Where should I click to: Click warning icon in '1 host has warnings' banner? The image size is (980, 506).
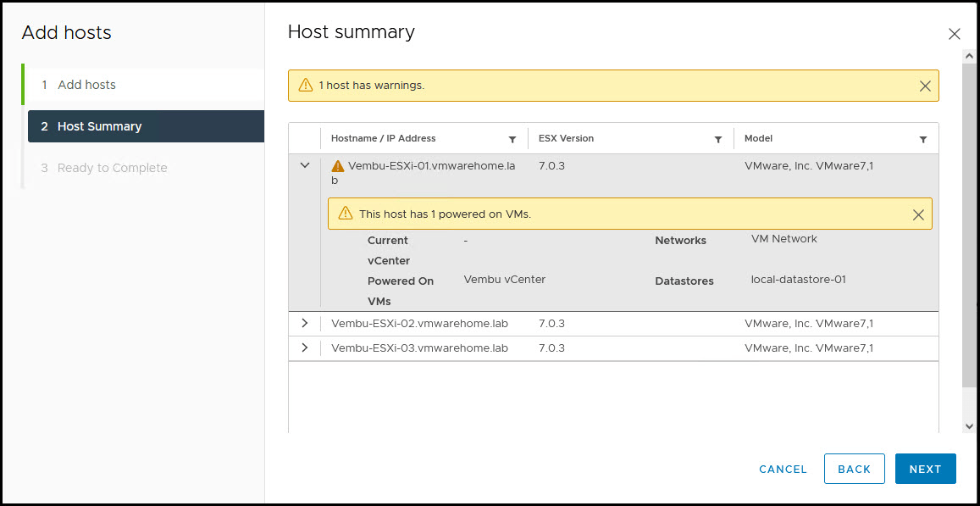tap(305, 85)
